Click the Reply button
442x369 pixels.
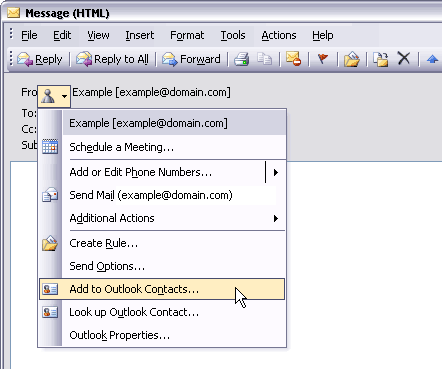point(40,59)
